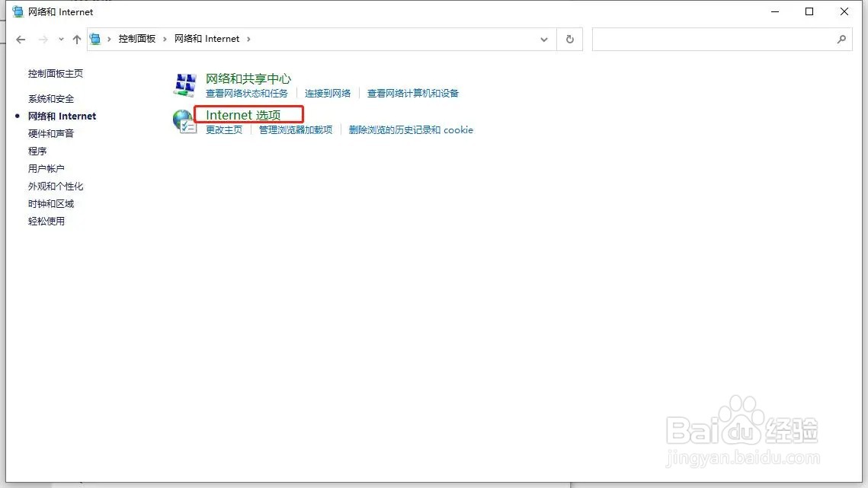Open 外观和个性化 category
The height and width of the screenshot is (488, 868).
(56, 187)
